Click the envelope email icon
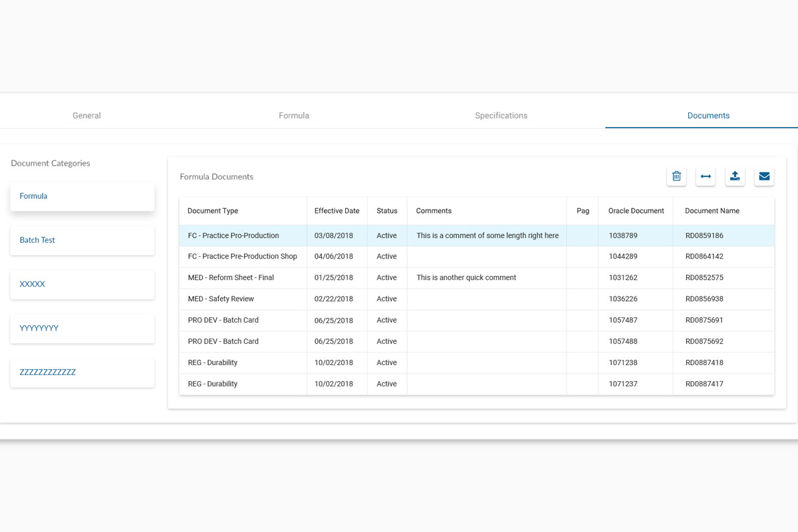 tap(764, 176)
